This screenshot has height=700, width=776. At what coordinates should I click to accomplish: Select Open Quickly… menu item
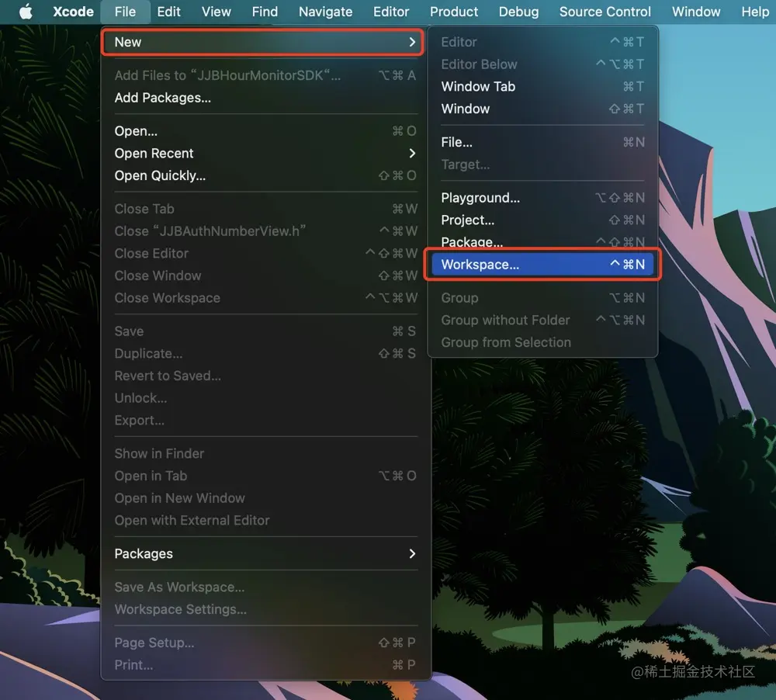[x=265, y=175]
